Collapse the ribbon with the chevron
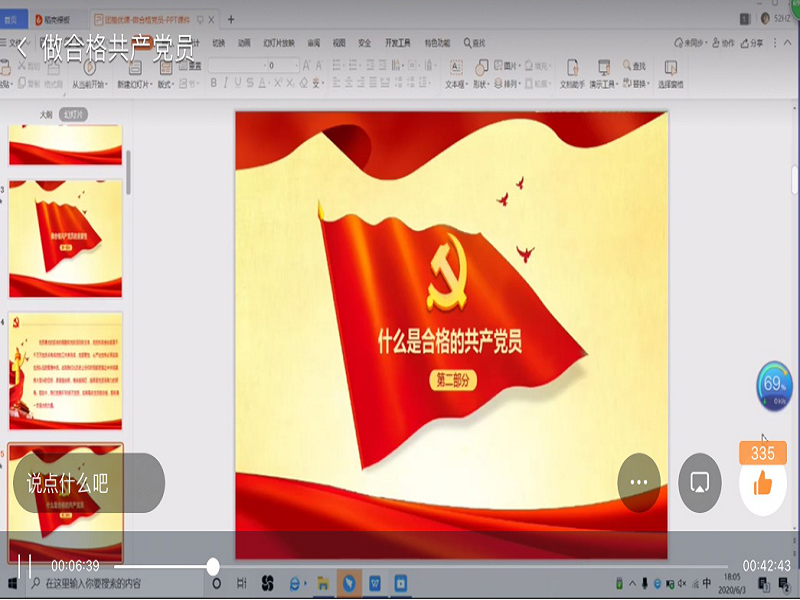The image size is (800, 600). pyautogui.click(x=787, y=43)
